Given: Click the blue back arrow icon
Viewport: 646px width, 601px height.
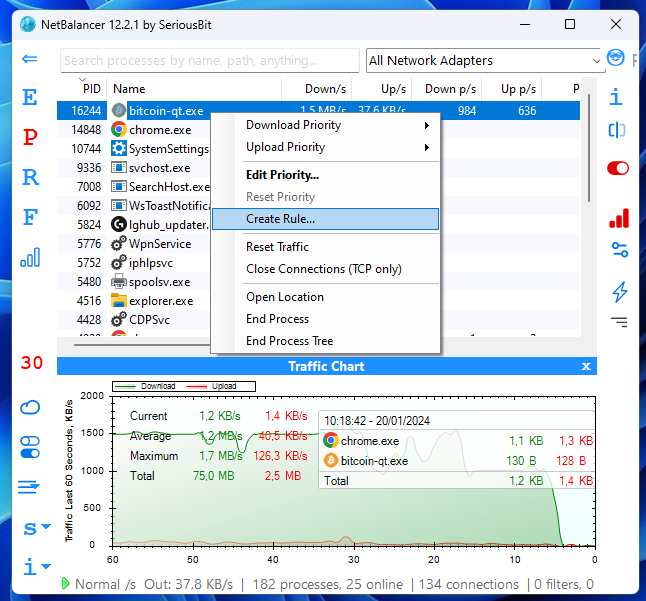Looking at the screenshot, I should [x=30, y=59].
